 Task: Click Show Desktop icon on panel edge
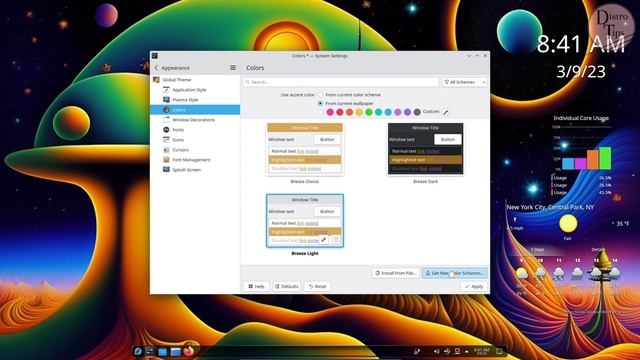coord(499,351)
